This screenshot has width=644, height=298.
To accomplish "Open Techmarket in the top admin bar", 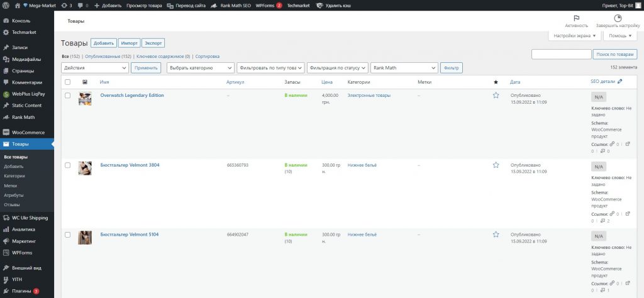I will pyautogui.click(x=299, y=6).
